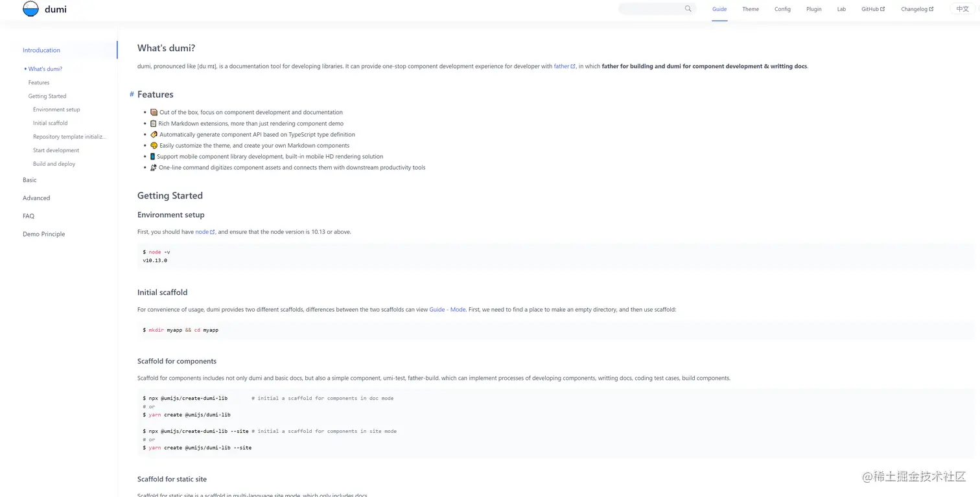Open the FAQ sidebar section
Viewport: 980px width, 497px height.
pos(29,216)
